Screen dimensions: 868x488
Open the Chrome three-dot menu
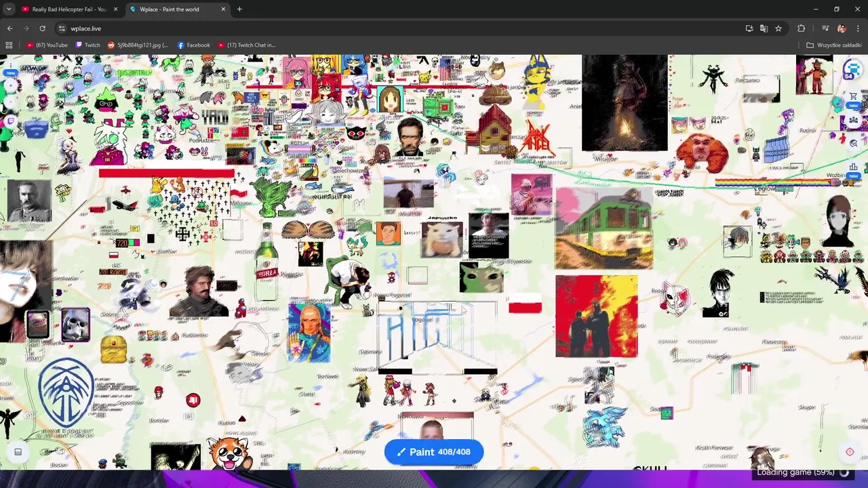(859, 28)
